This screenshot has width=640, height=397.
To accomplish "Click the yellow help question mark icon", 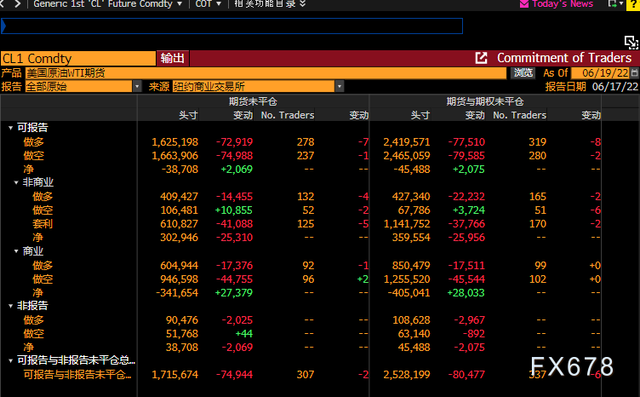I will coord(633,4).
